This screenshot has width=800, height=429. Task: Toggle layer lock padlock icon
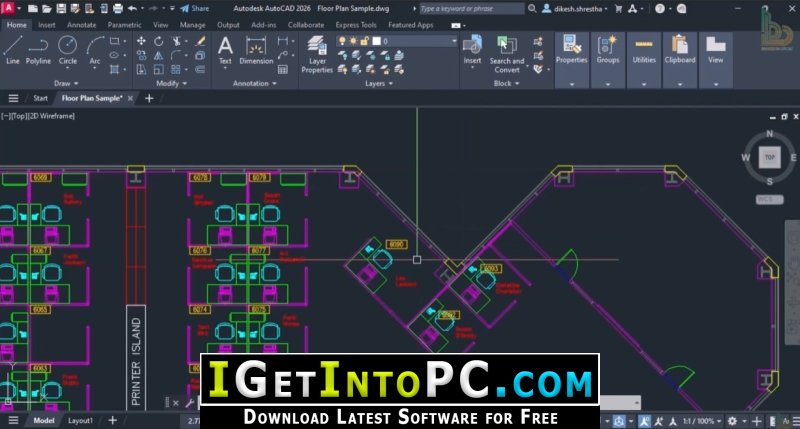(x=364, y=41)
